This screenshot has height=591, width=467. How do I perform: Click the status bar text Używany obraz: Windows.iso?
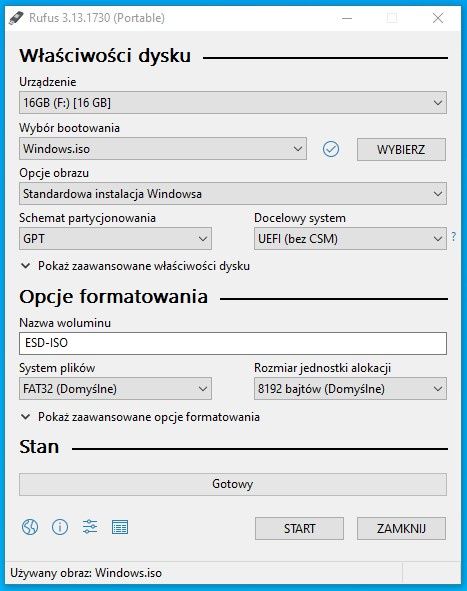[x=86, y=573]
